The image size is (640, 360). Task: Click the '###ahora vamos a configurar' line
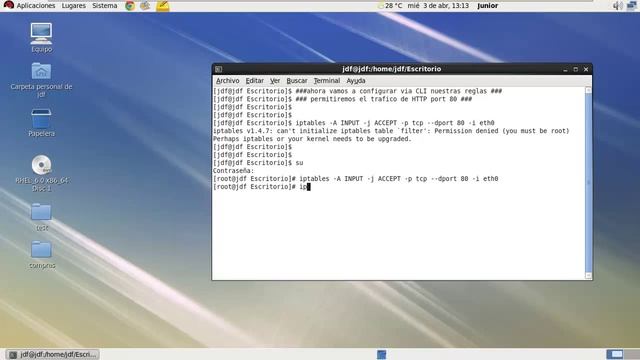pos(358,91)
